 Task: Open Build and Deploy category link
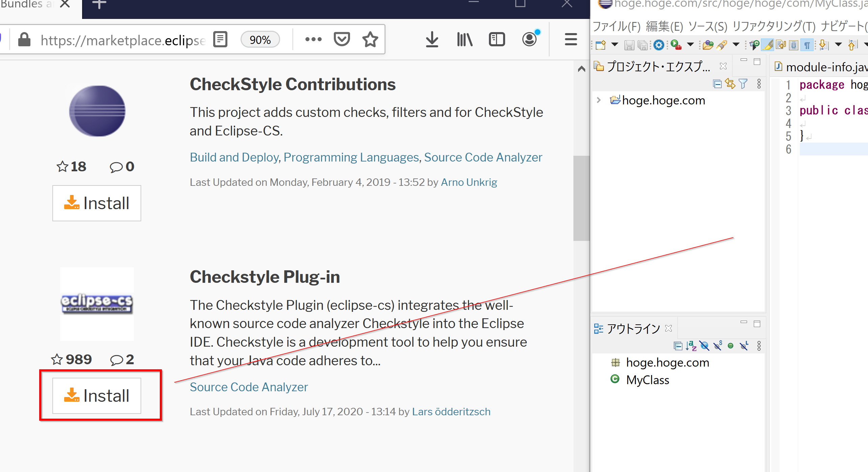point(234,157)
